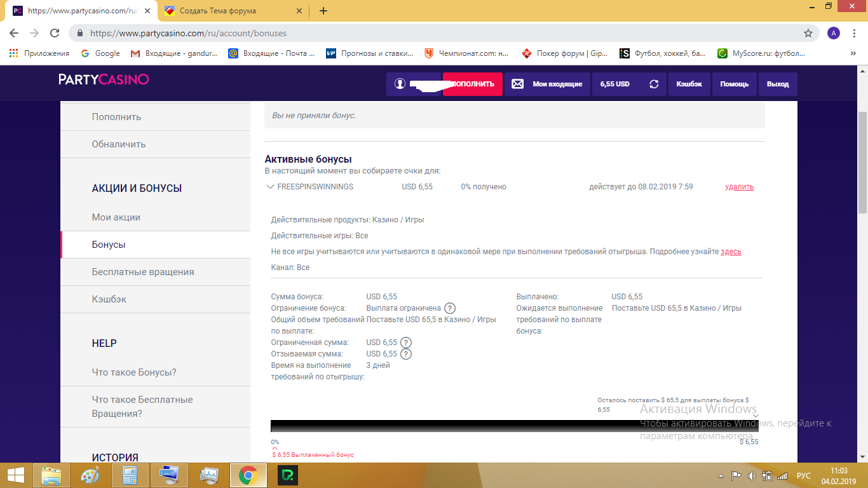Image resolution: width=868 pixels, height=488 pixels.
Task: Open Google bookmark
Action: [x=100, y=53]
